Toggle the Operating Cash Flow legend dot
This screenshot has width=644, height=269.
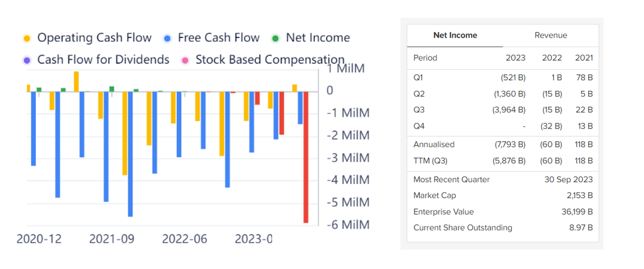tap(27, 38)
